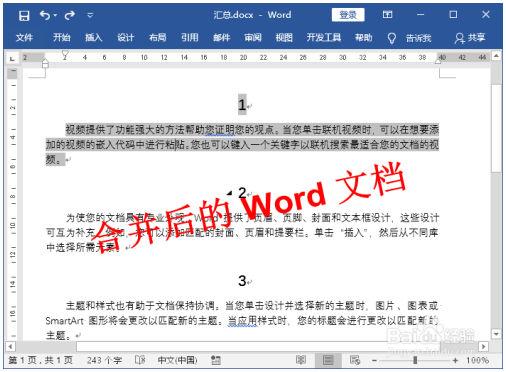Switch to the 引用 tab

tap(190, 37)
